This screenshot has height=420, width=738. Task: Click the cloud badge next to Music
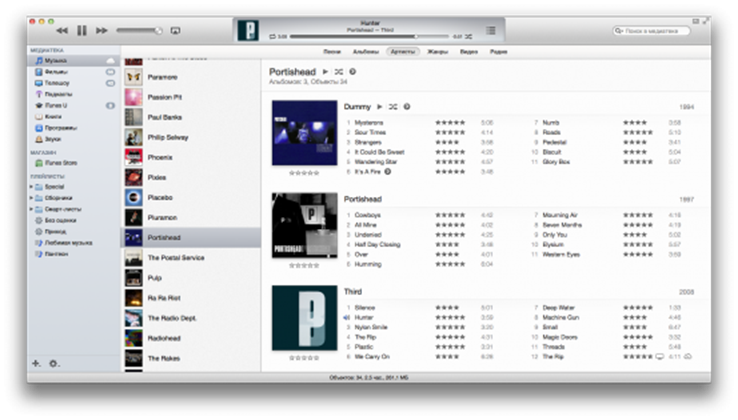point(110,61)
